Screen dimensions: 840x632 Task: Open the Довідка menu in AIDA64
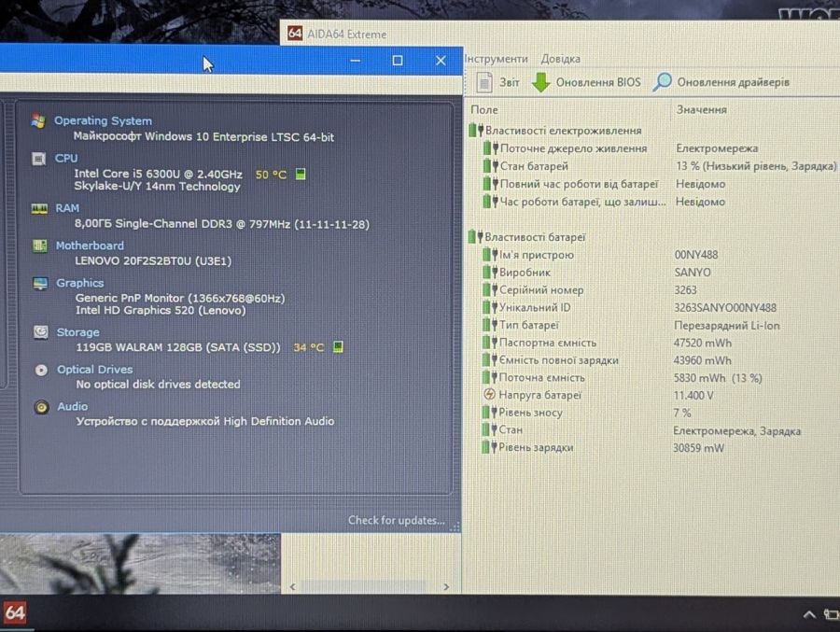[x=560, y=59]
